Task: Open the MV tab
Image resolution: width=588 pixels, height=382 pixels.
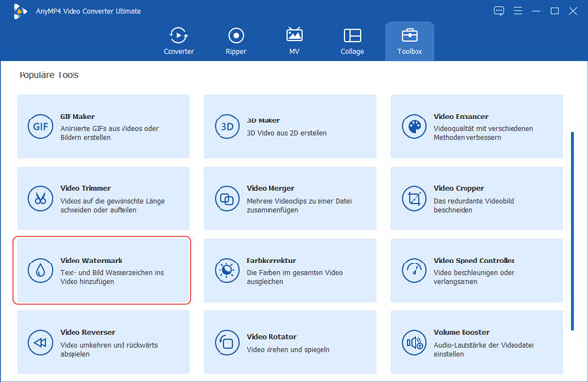Action: (294, 41)
